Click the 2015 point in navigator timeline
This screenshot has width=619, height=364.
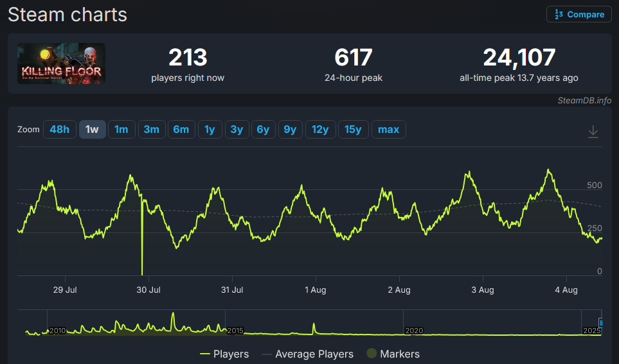click(x=235, y=331)
